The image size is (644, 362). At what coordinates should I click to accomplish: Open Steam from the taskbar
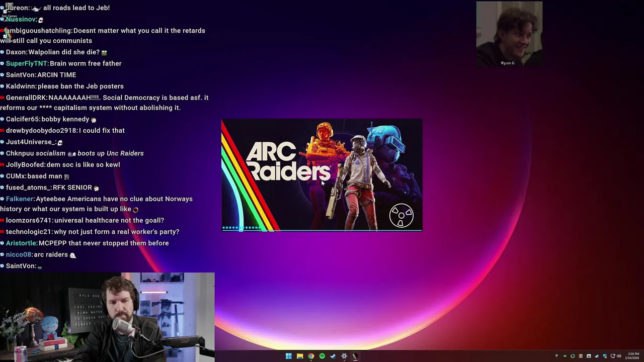coord(333,356)
